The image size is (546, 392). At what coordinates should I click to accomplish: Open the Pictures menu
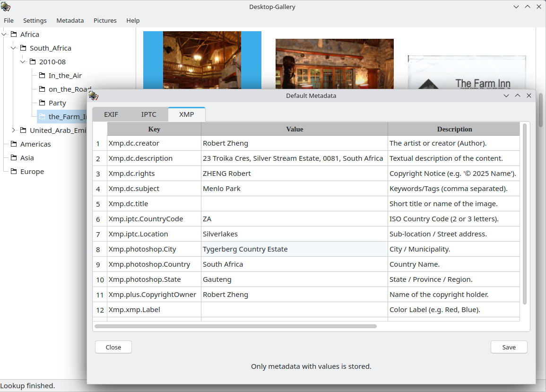[x=105, y=20]
